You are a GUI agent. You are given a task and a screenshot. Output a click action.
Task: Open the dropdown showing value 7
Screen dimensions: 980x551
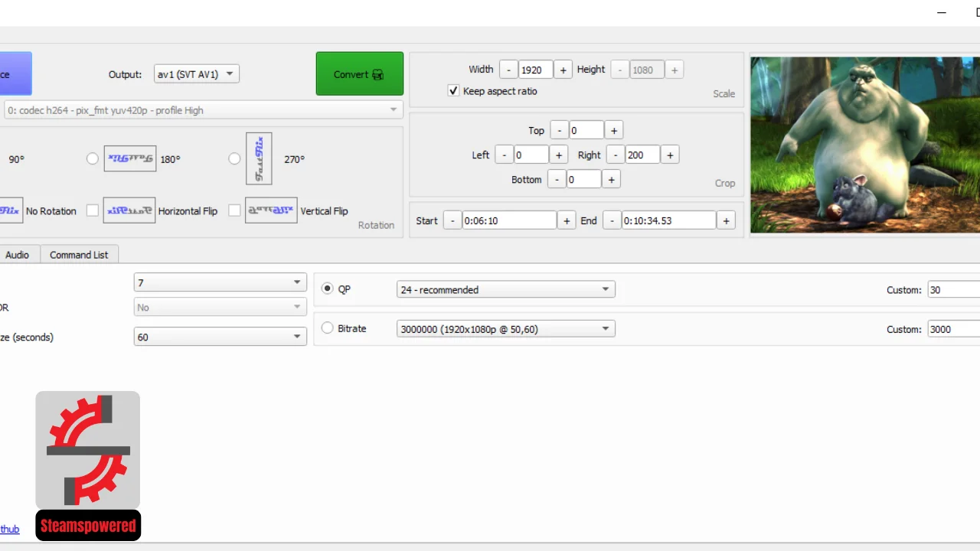[220, 282]
